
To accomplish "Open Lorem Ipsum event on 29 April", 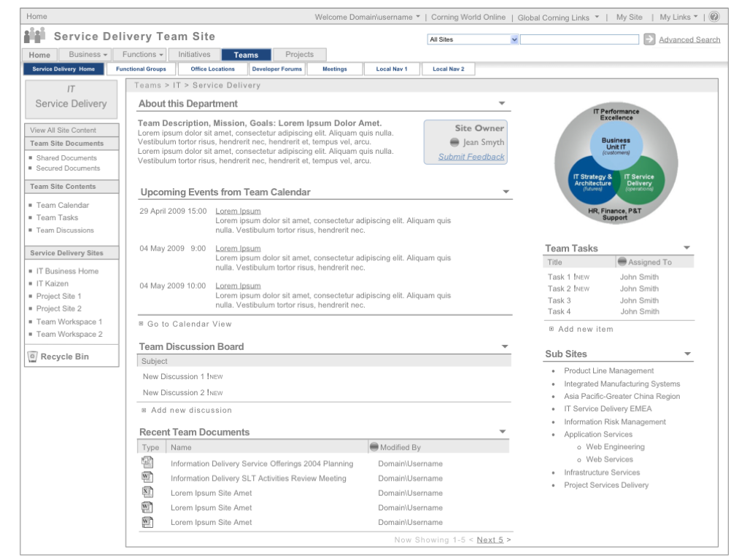I will pyautogui.click(x=238, y=211).
